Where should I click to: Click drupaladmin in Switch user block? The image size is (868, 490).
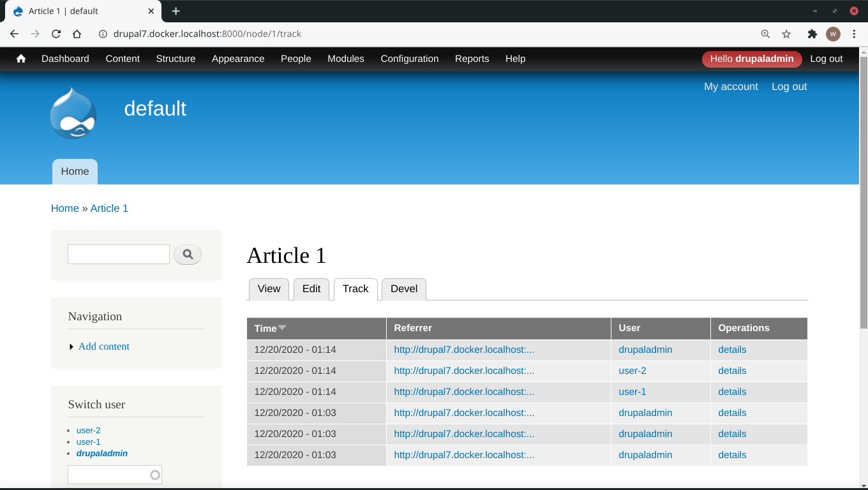[x=102, y=454]
